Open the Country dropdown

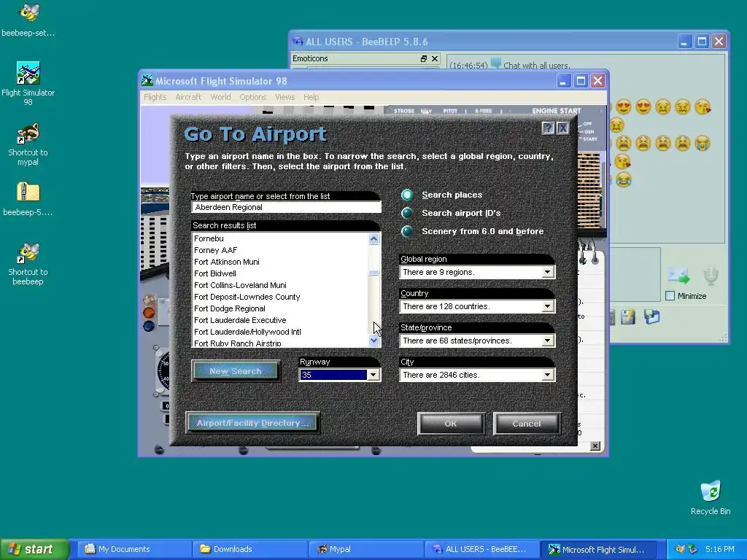coord(547,306)
